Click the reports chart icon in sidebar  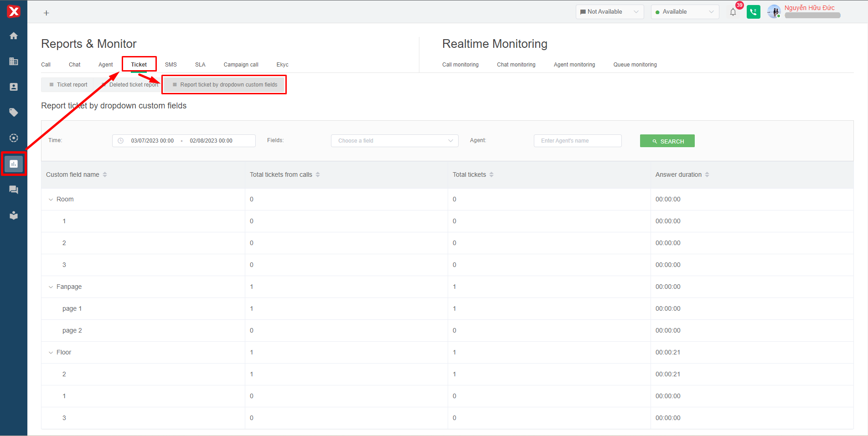[x=14, y=164]
